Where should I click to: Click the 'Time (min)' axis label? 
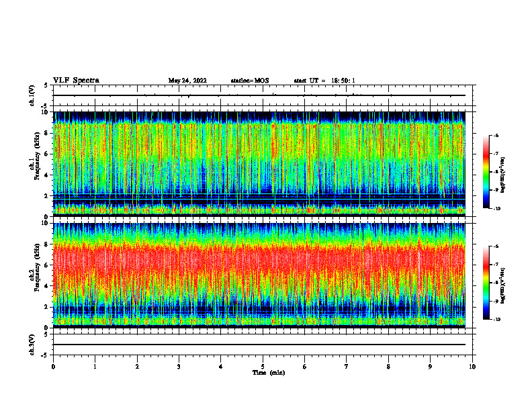tap(269, 373)
